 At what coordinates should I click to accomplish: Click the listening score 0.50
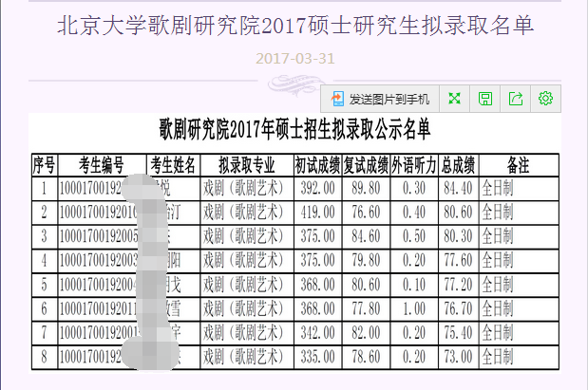click(x=414, y=236)
